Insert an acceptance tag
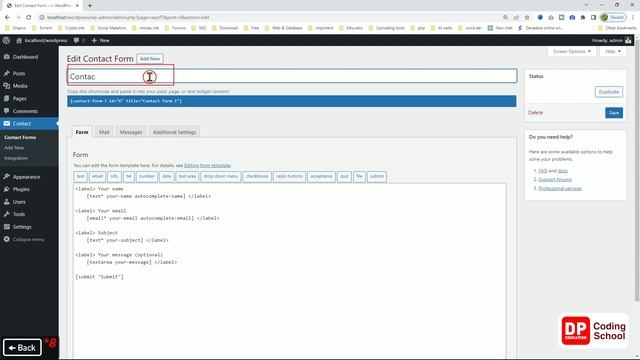The height and width of the screenshot is (360, 640). tap(321, 176)
